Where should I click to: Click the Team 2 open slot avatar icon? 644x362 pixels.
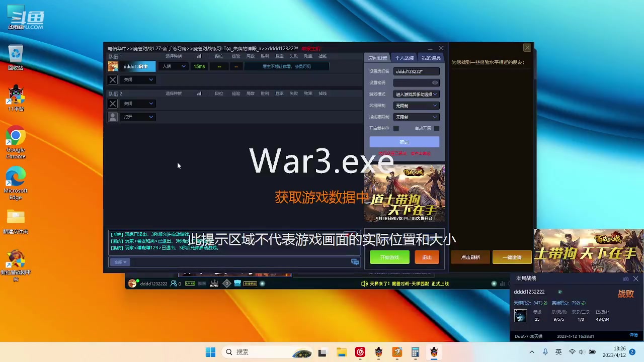coord(113,117)
